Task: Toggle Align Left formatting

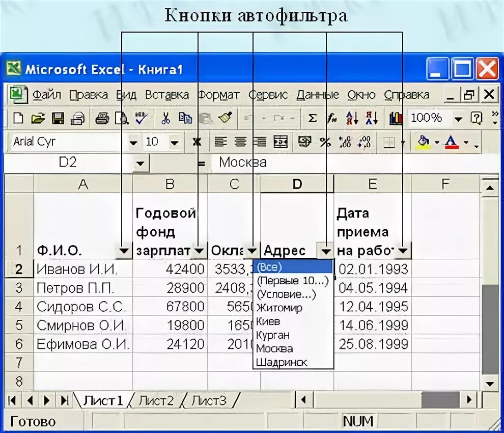Action: tap(220, 142)
